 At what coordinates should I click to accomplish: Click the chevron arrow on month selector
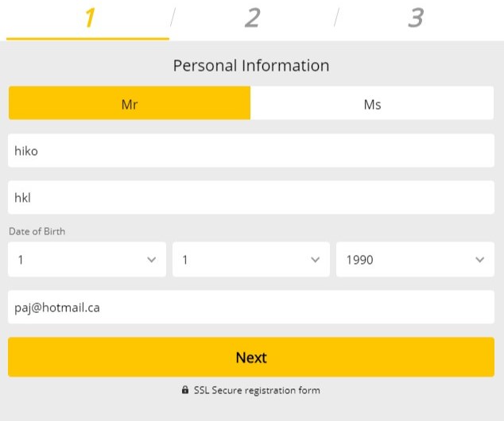[x=316, y=260]
